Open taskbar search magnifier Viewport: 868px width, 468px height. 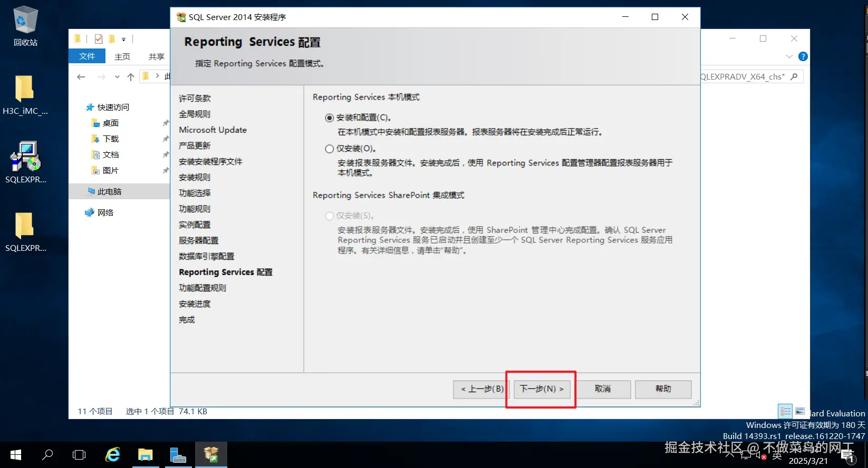tap(47, 455)
